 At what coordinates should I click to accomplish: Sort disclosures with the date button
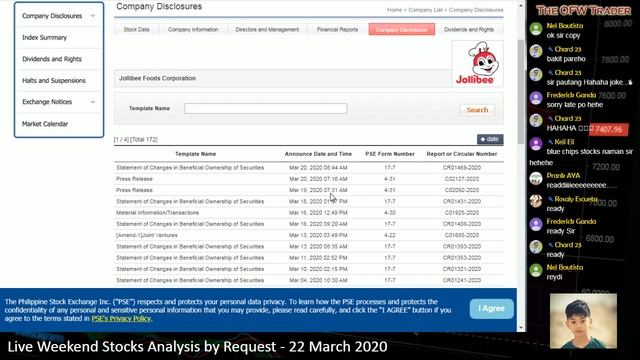point(490,139)
